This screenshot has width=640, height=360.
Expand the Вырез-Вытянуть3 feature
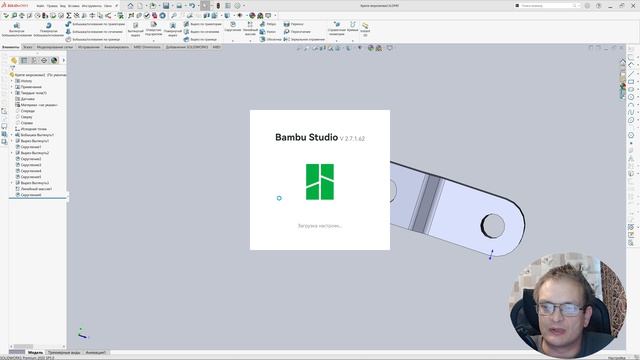(x=12, y=183)
